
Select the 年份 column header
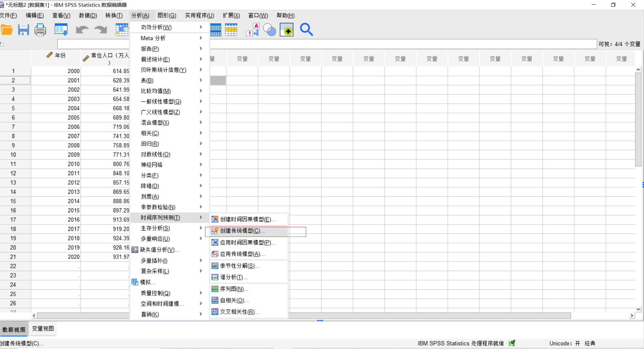point(56,58)
